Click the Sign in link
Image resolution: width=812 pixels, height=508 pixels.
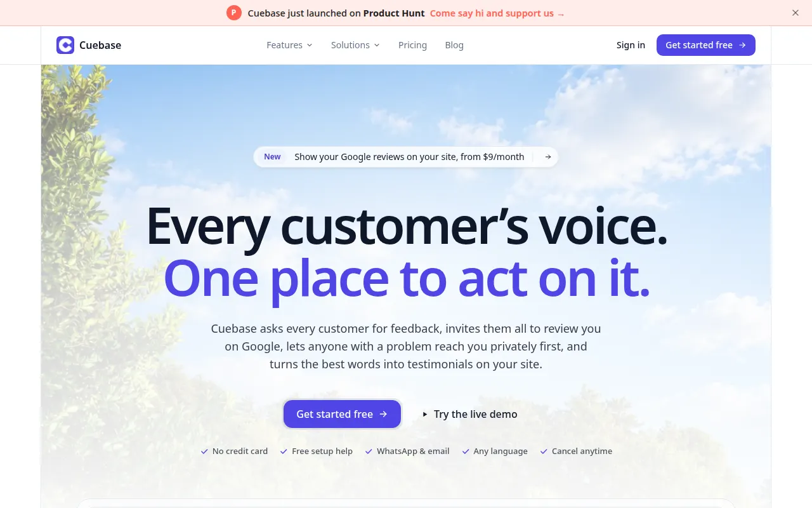[x=631, y=45]
